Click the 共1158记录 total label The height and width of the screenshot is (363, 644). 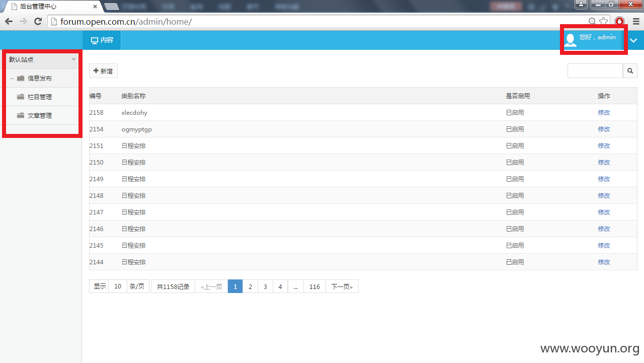pyautogui.click(x=173, y=286)
